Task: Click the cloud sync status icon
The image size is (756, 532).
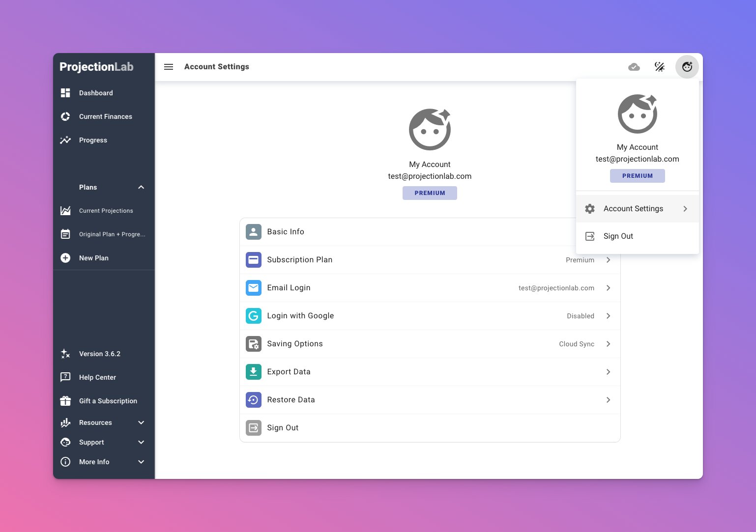Action: 634,67
